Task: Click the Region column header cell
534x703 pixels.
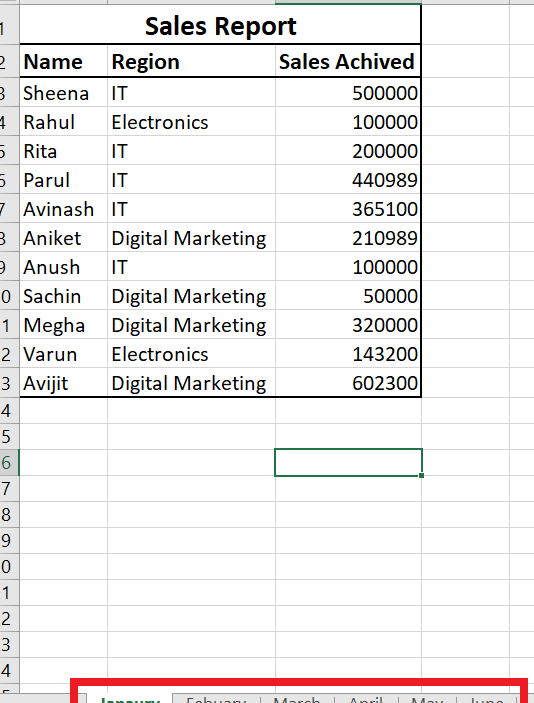Action: tap(191, 61)
